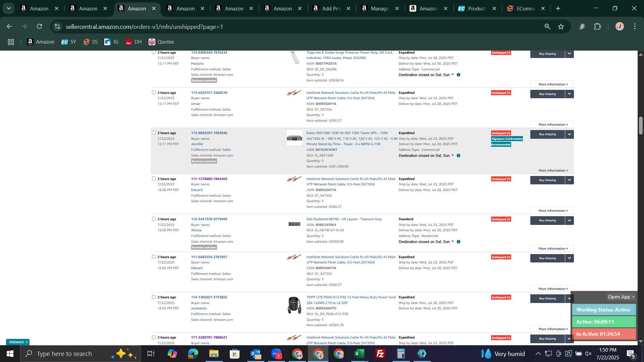Viewport: 644px width, 362px height.
Task: Click Buy shipping for Alireza's order
Action: tap(547, 220)
